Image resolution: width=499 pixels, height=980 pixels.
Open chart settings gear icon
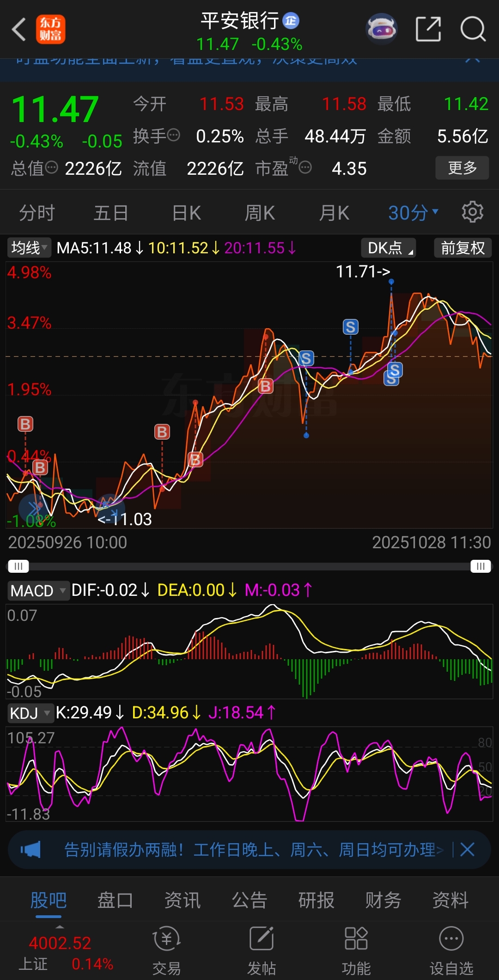click(473, 212)
